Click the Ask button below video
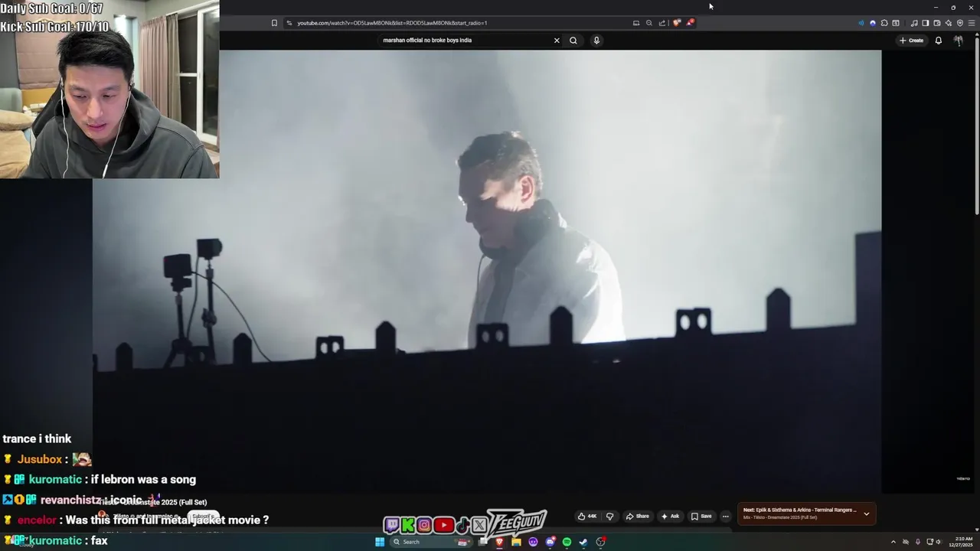Viewport: 980px width, 551px height. (670, 516)
